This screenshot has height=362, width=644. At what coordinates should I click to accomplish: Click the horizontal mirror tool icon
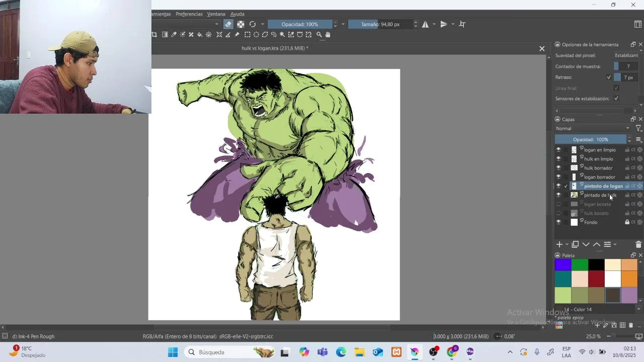(x=426, y=24)
